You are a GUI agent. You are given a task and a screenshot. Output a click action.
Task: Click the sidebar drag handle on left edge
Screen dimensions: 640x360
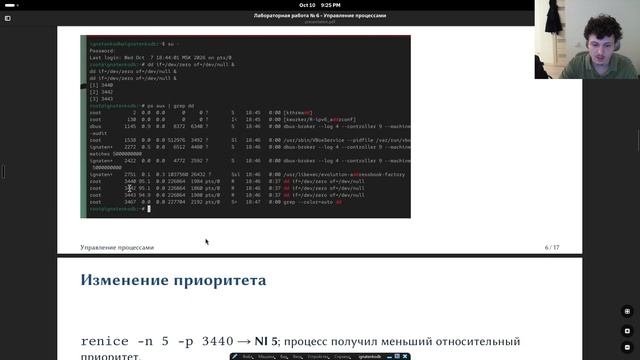(3, 171)
